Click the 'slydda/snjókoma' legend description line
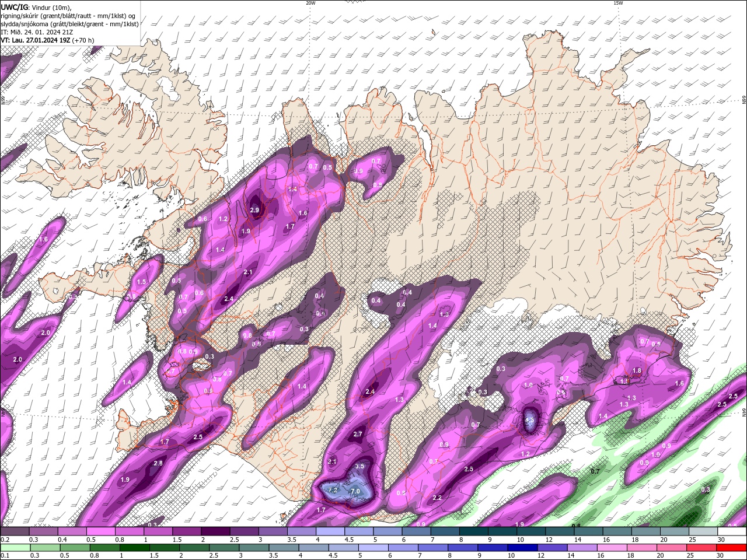The height and width of the screenshot is (560, 747). [x=69, y=24]
